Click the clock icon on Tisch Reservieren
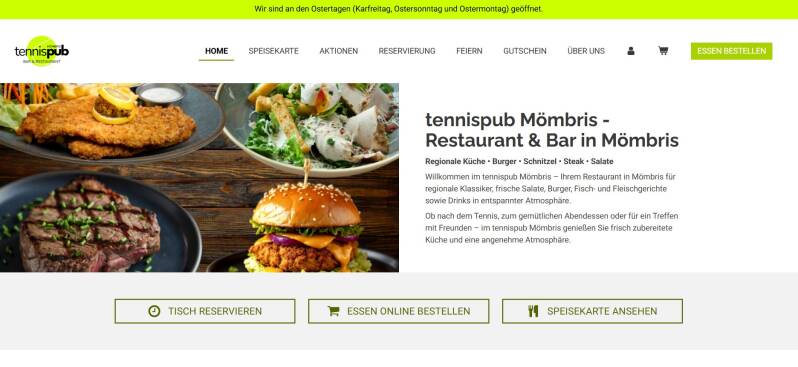The height and width of the screenshot is (367, 798). [154, 311]
